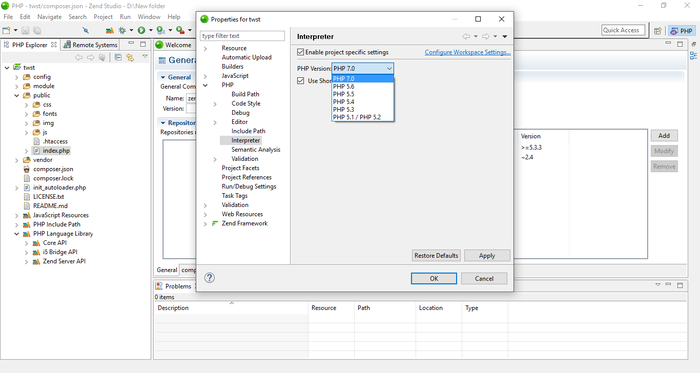Viewport: 700px width, 373px height.
Task: Open the Help question mark in dialog
Action: [209, 278]
